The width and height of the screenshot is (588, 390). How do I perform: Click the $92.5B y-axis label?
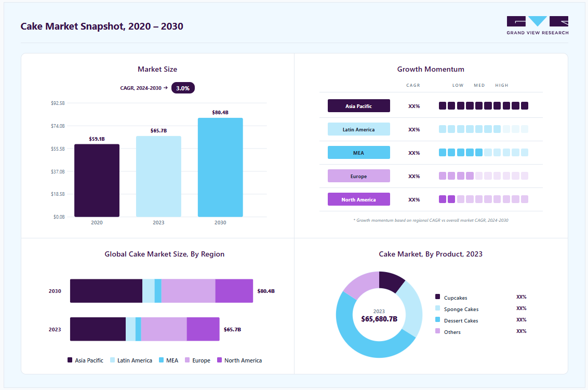click(58, 103)
